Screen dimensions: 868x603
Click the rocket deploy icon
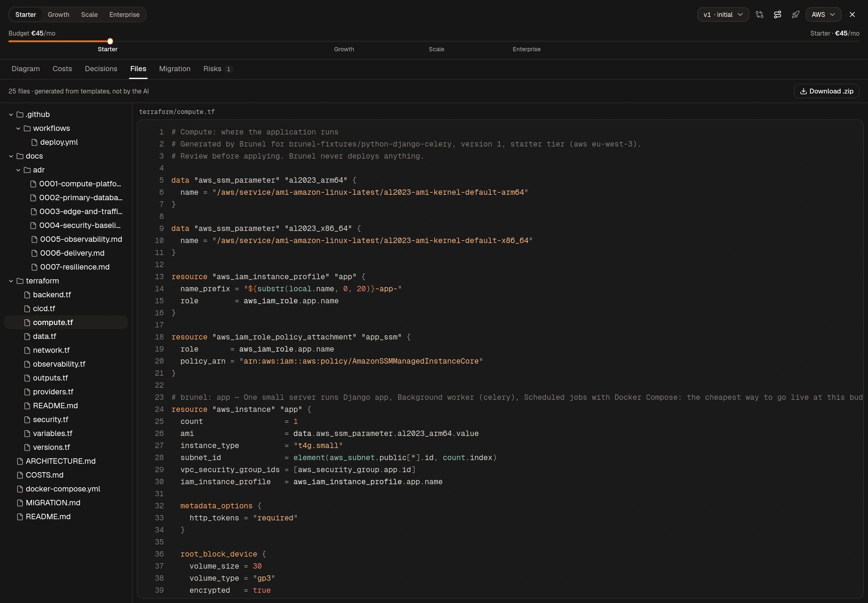795,14
